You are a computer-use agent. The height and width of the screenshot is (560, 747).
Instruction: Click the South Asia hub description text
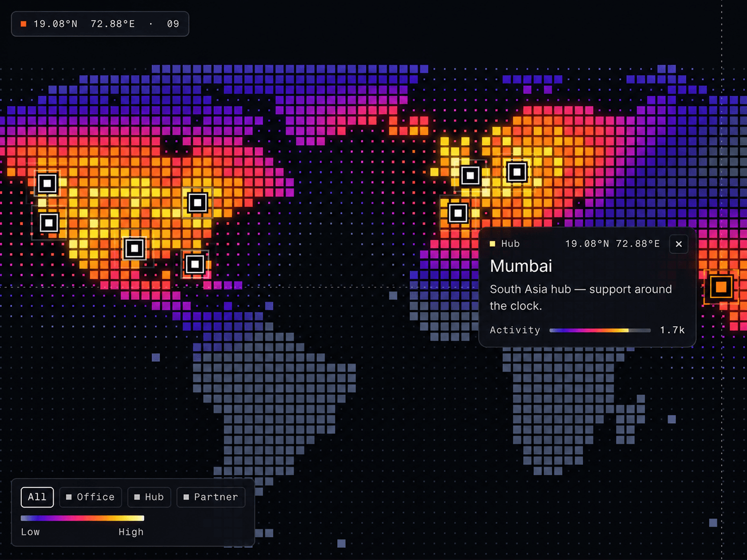coord(581,298)
